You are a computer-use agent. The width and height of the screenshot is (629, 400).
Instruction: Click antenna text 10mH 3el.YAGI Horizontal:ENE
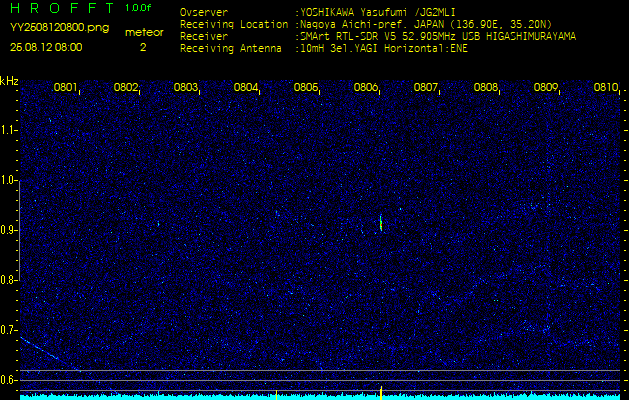[384, 49]
